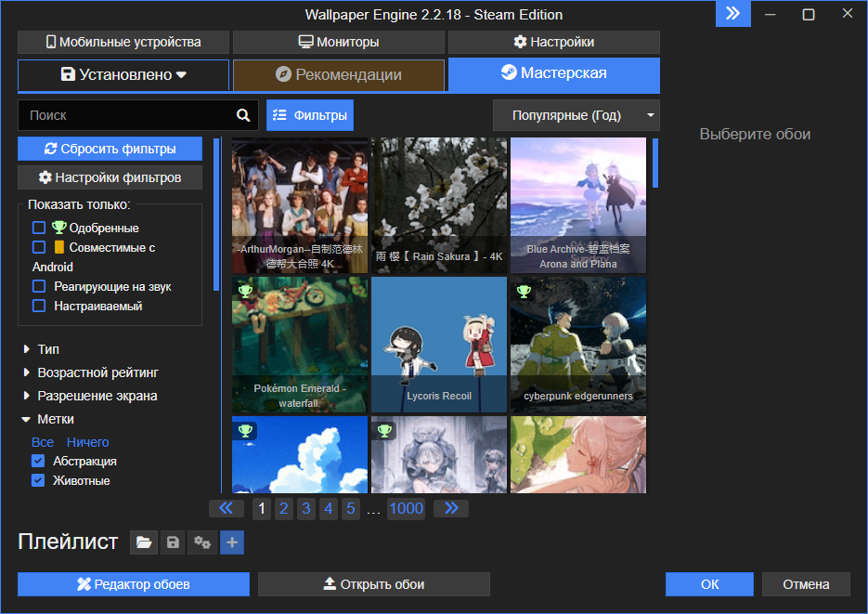Click trophy badge on blue sky clouds wallpaper
The height and width of the screenshot is (614, 868).
tap(245, 430)
